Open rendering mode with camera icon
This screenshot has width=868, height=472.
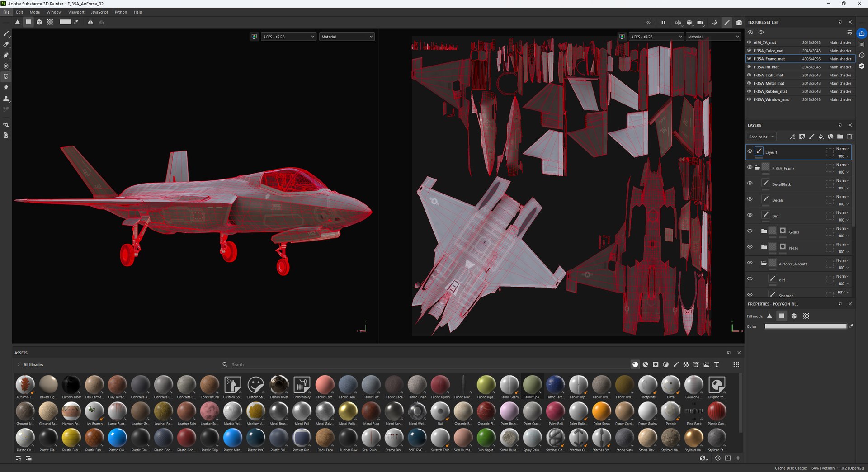click(x=739, y=22)
